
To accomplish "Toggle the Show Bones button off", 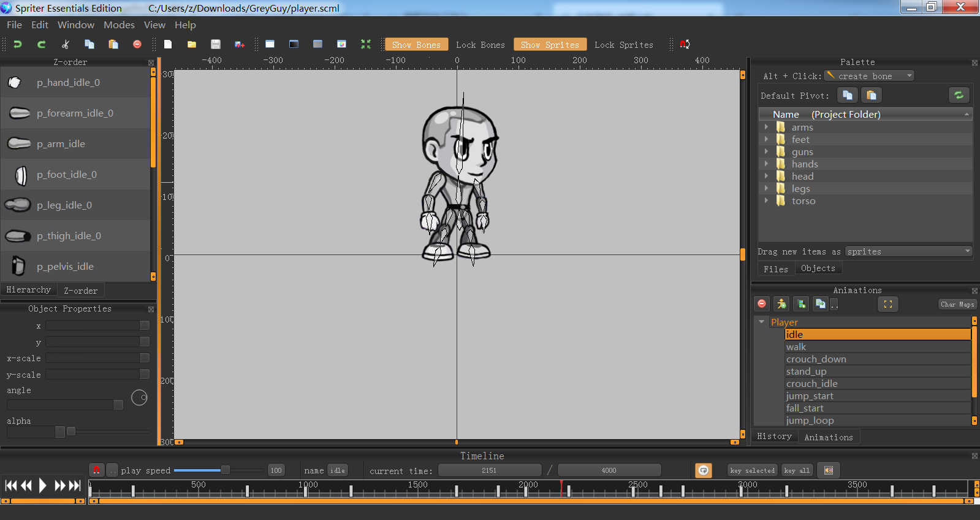I will coord(416,45).
